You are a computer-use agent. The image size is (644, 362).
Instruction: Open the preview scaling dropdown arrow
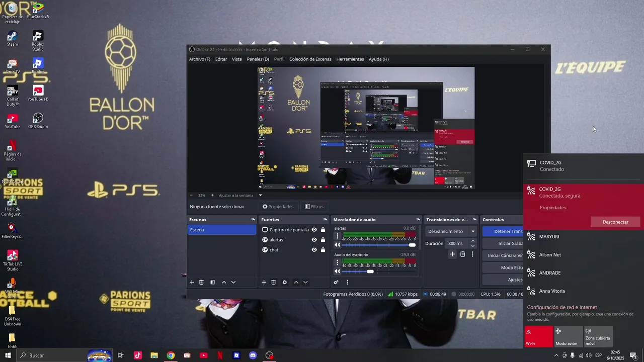click(260, 195)
